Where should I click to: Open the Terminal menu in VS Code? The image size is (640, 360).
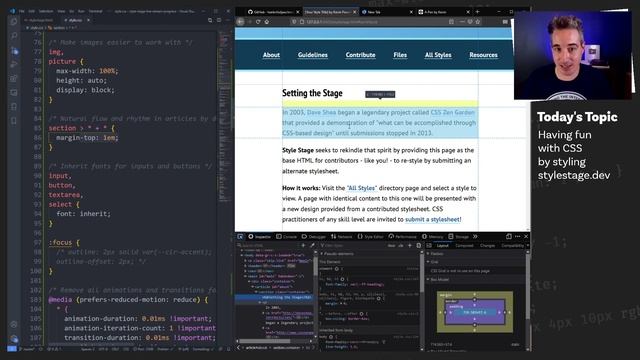click(x=96, y=11)
